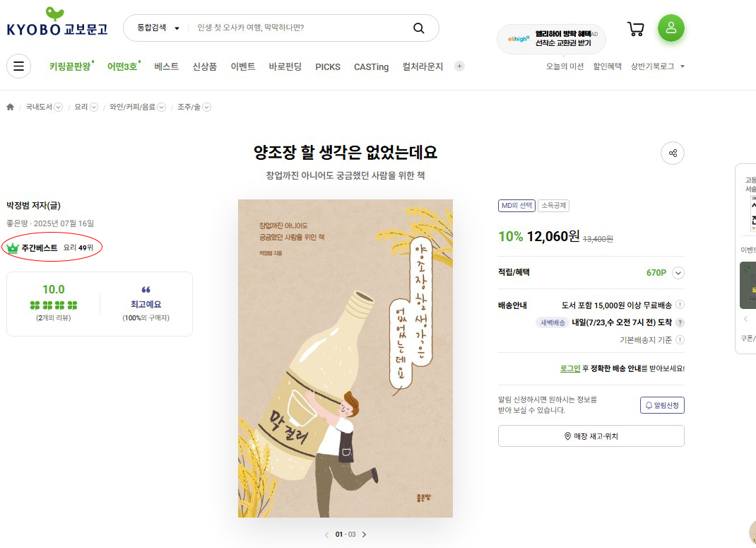Click the 새벽배송 question mark help icon
The image size is (756, 548).
click(x=680, y=322)
